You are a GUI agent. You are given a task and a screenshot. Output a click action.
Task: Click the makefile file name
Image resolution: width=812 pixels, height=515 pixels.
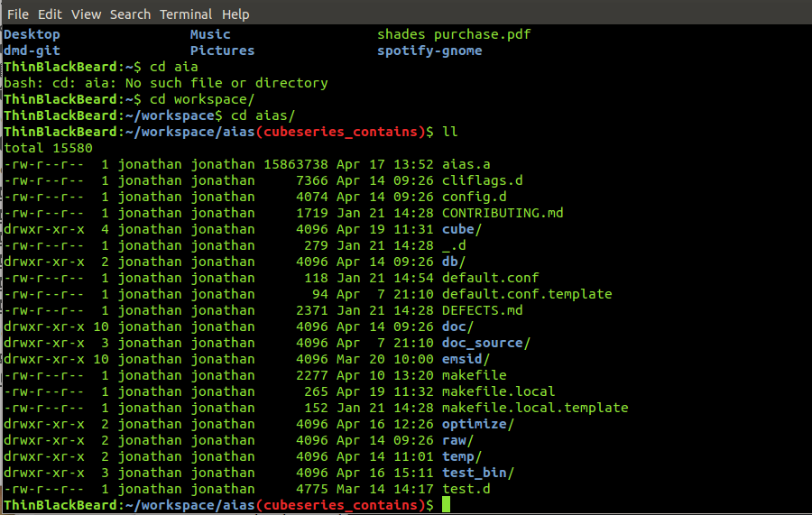coord(475,375)
